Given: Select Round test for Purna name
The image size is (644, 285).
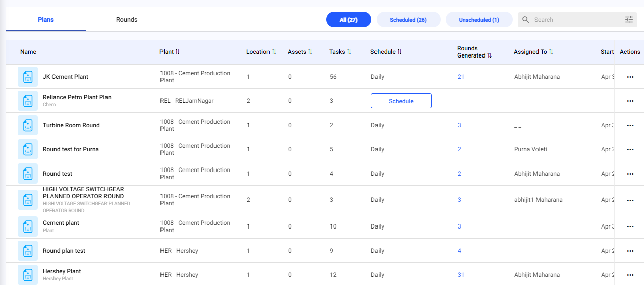Looking at the screenshot, I should tap(71, 149).
